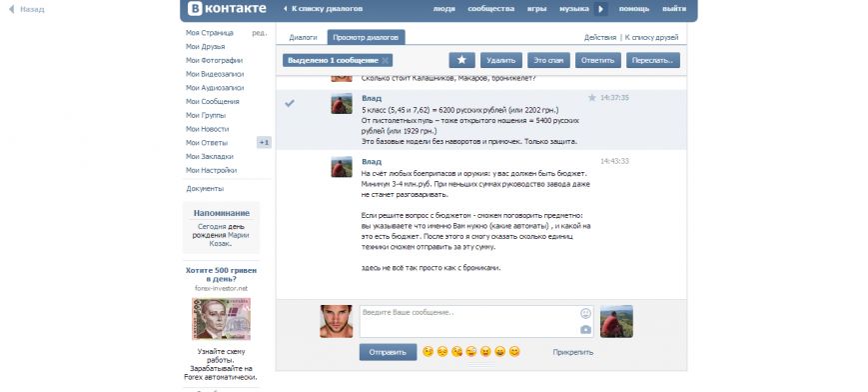
Task: Insert the first winking emoji below input
Action: pyautogui.click(x=428, y=352)
